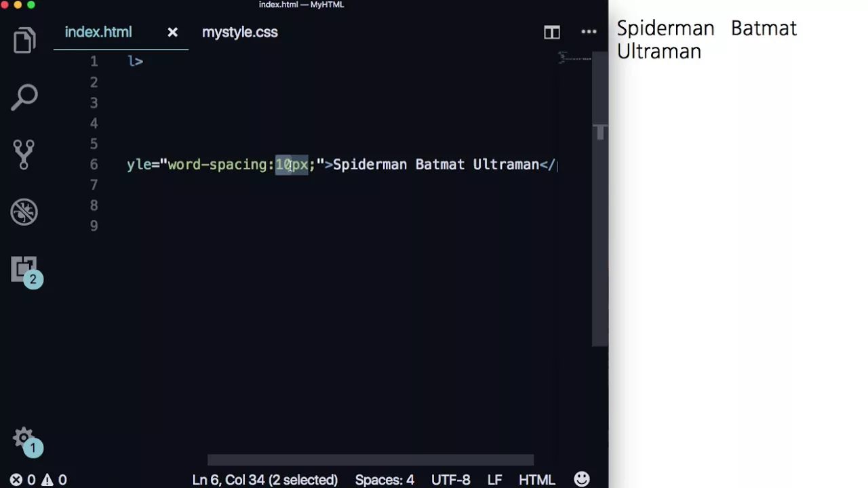The height and width of the screenshot is (488, 868).
Task: Click the errors count icon in status bar
Action: coord(22,480)
